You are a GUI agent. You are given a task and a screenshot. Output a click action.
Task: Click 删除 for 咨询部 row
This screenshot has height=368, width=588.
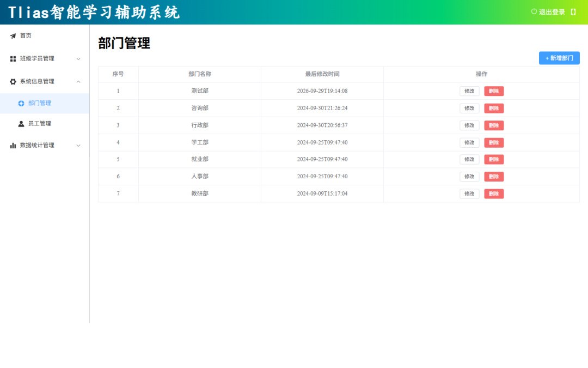pyautogui.click(x=494, y=108)
